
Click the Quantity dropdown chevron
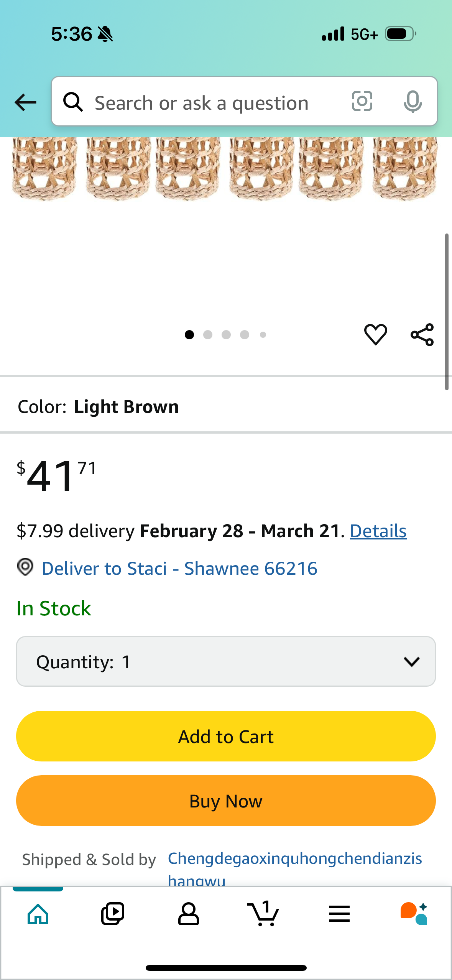pos(412,661)
